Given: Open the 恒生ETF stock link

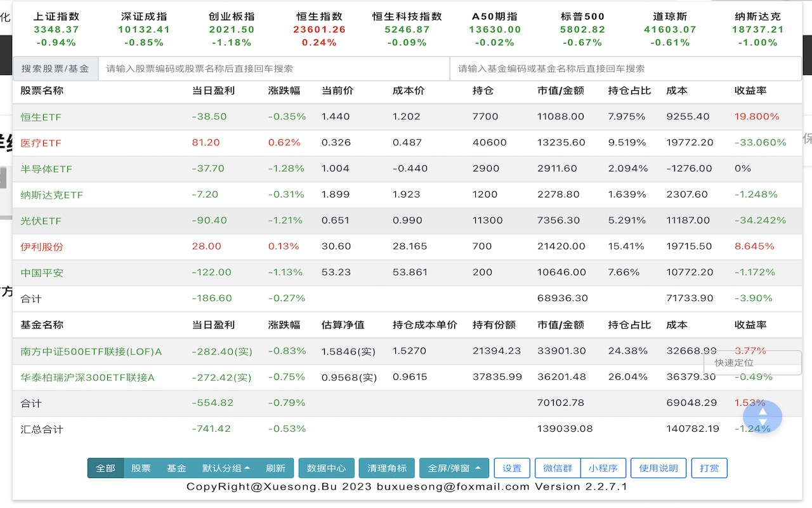Looking at the screenshot, I should pos(41,117).
